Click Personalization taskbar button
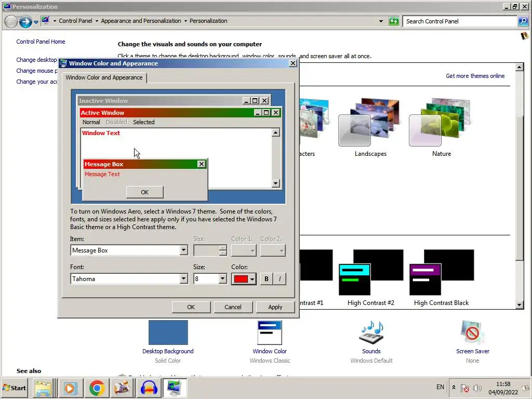Screen dimensions: 532x399 click(x=175, y=388)
